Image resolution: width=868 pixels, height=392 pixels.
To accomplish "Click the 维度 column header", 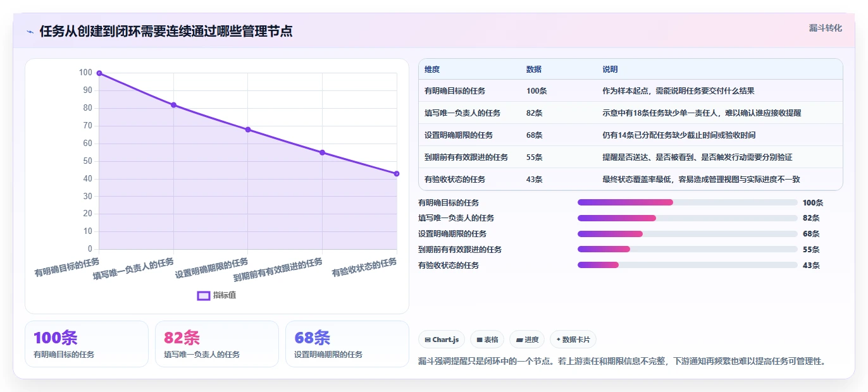I will coord(432,70).
